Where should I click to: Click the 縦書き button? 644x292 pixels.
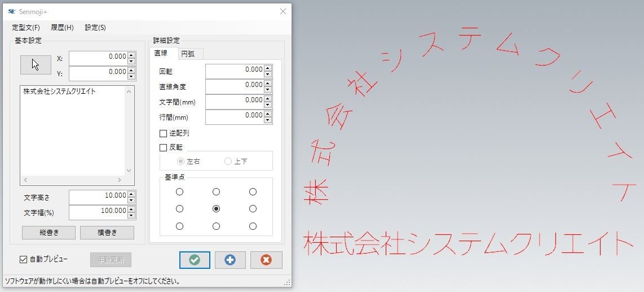(x=49, y=232)
